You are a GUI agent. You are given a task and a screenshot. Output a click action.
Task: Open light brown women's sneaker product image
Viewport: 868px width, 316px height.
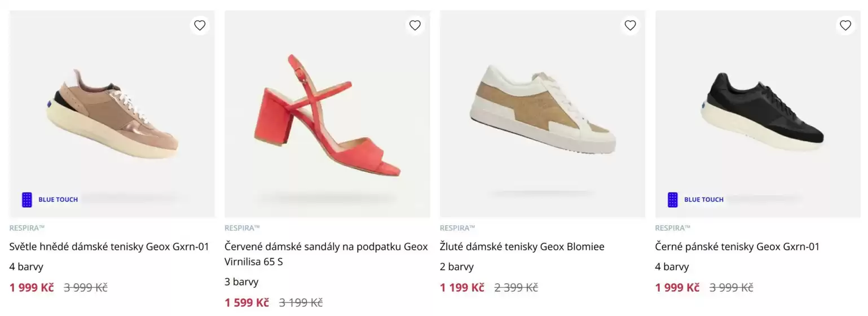pos(112,114)
